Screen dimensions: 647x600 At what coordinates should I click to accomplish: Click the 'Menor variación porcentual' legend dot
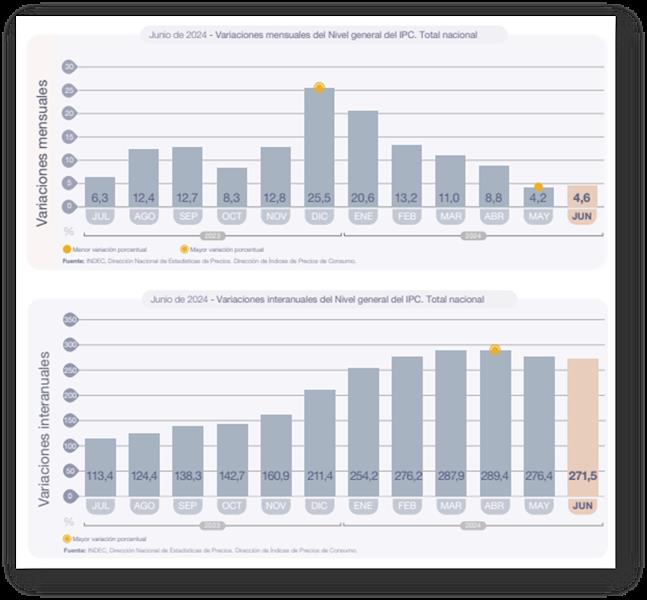66,249
